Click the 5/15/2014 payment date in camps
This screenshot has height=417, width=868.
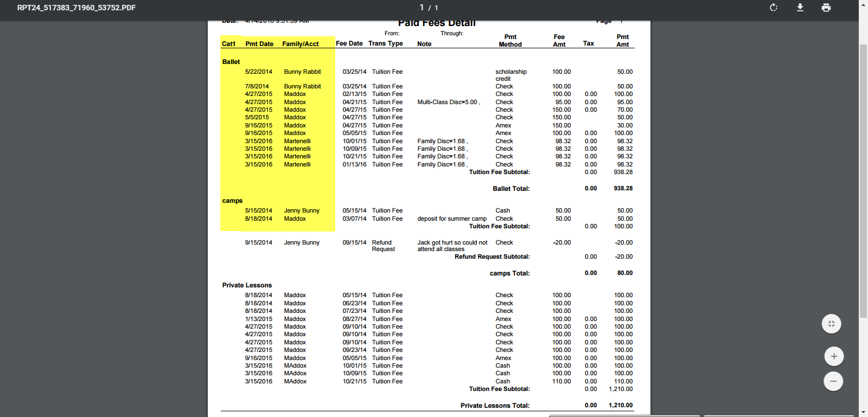[x=259, y=210]
